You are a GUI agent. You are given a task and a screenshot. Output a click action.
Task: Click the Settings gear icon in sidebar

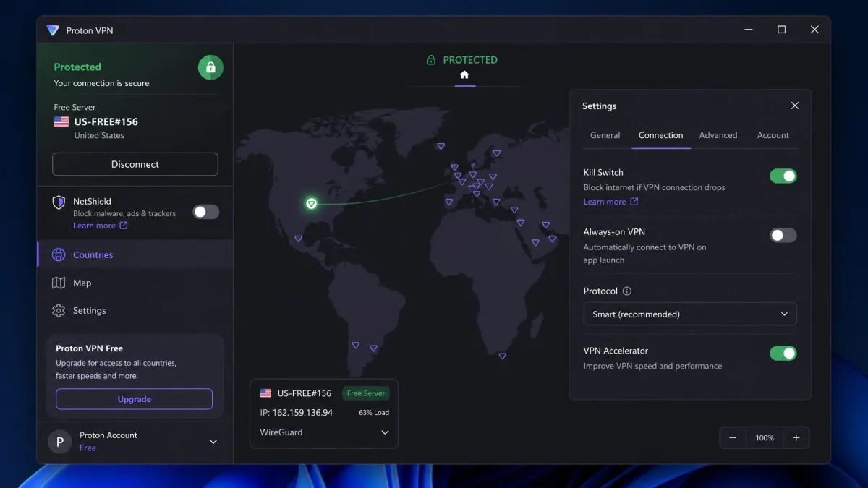pyautogui.click(x=59, y=310)
